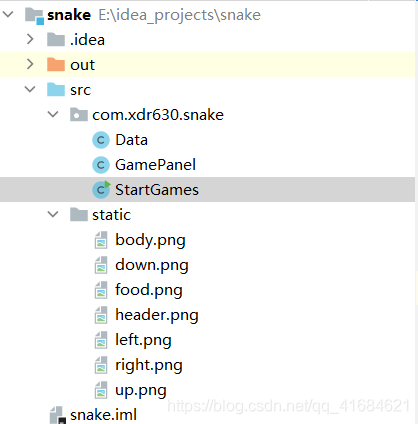Collapse the com.xdr630.snake package
The width and height of the screenshot is (418, 424).
[53, 114]
